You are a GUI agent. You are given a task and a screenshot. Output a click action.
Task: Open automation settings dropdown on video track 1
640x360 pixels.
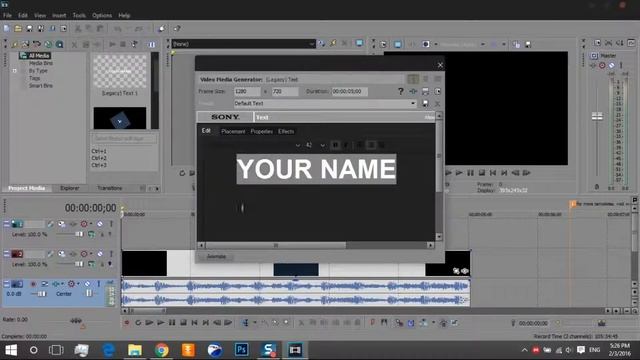tap(91, 224)
